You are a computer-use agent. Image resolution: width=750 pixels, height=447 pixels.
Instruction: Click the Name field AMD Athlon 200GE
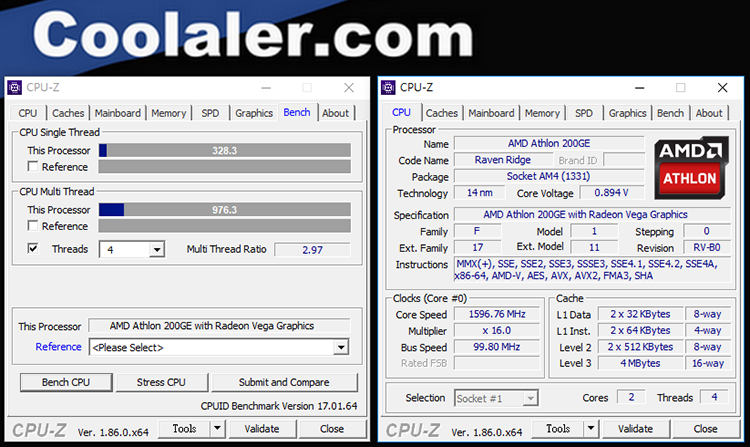549,143
